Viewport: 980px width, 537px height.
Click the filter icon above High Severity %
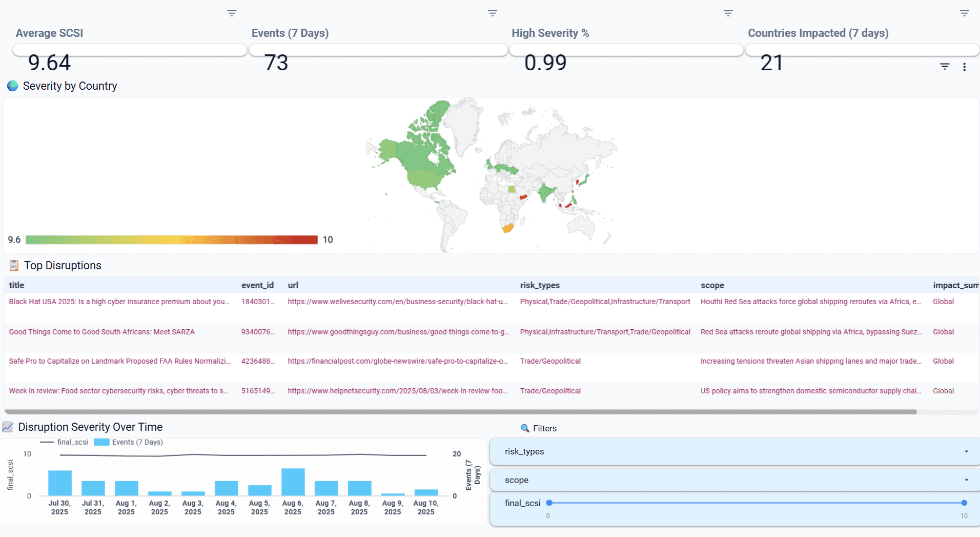[728, 13]
